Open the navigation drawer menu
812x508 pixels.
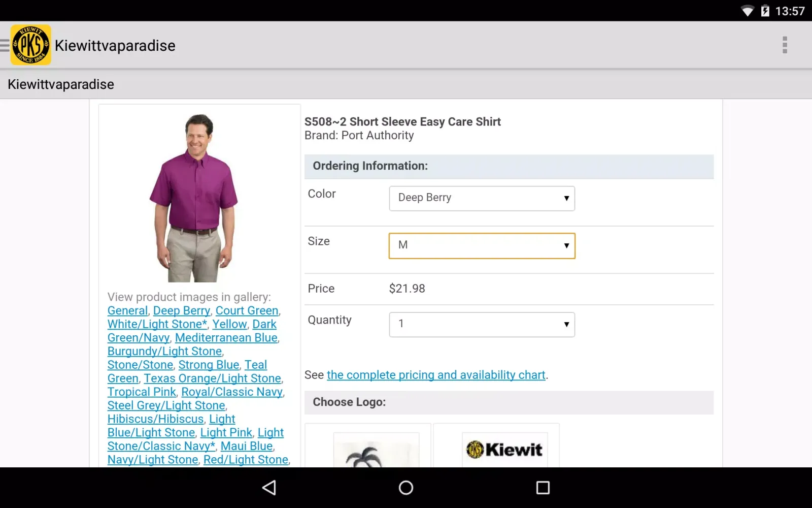point(6,45)
